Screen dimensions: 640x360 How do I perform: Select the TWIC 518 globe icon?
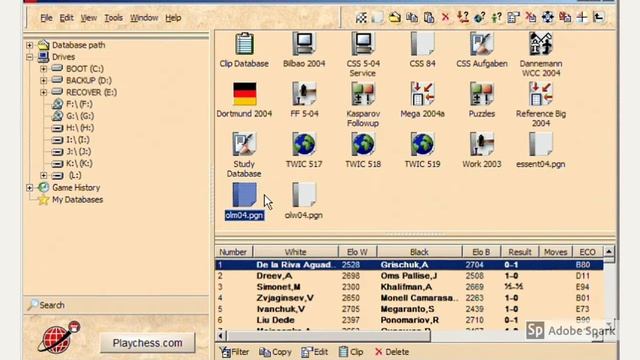[363, 144]
